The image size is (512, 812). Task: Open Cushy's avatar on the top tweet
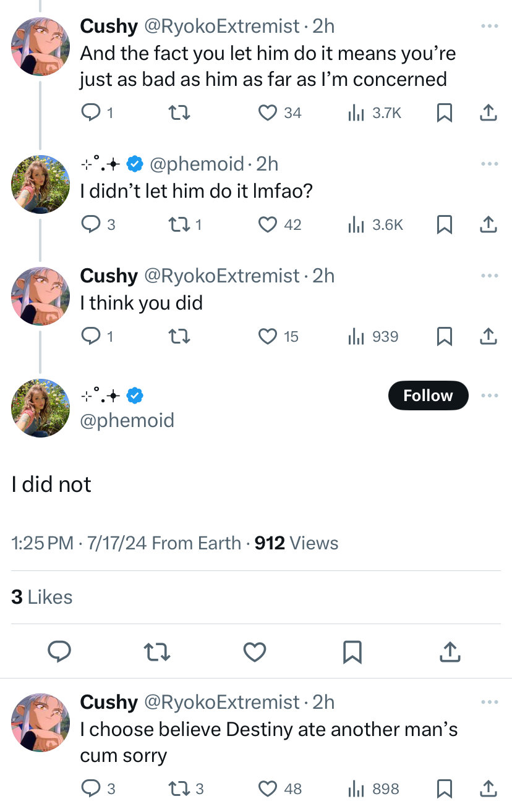[x=41, y=47]
